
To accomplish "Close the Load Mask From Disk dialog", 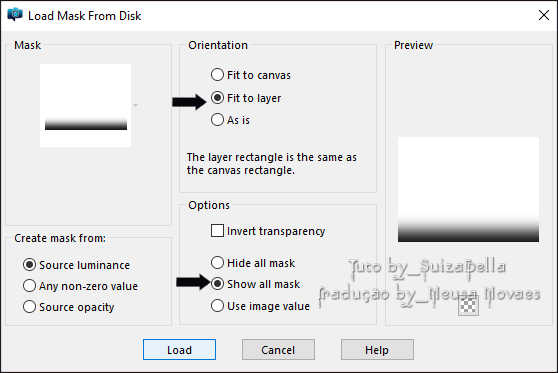I will [x=543, y=15].
